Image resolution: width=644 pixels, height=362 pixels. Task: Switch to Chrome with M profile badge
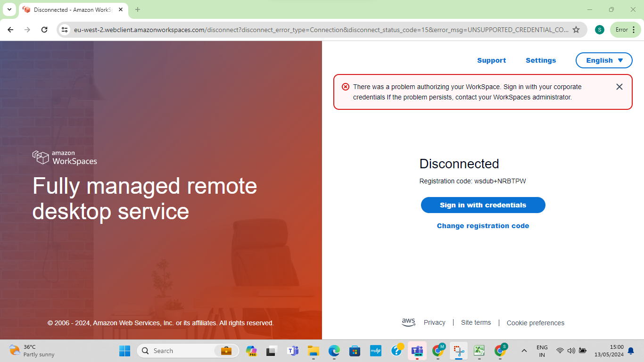pos(438,351)
